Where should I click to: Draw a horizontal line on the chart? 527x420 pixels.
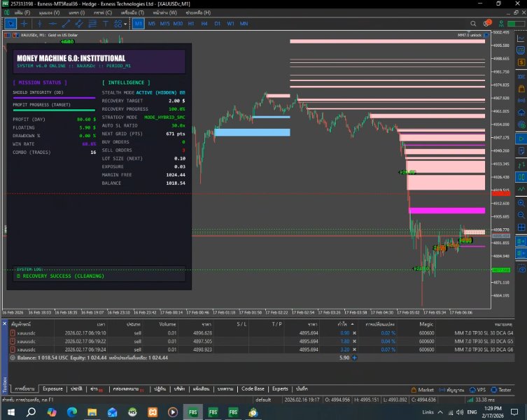point(52,24)
